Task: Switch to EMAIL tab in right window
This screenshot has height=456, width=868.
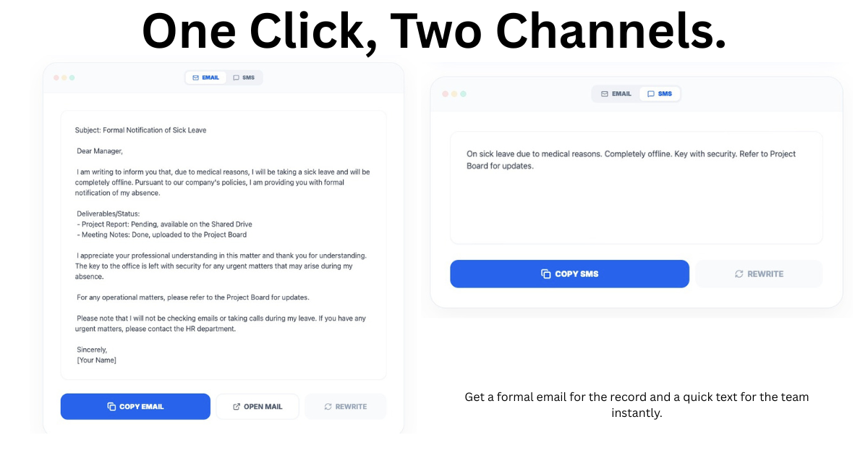Action: [x=616, y=94]
